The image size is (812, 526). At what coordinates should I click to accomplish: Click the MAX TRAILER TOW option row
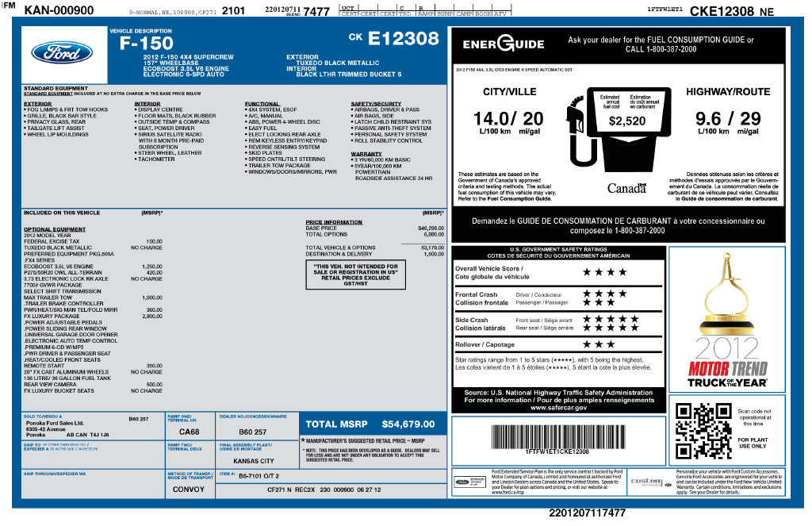click(93, 298)
